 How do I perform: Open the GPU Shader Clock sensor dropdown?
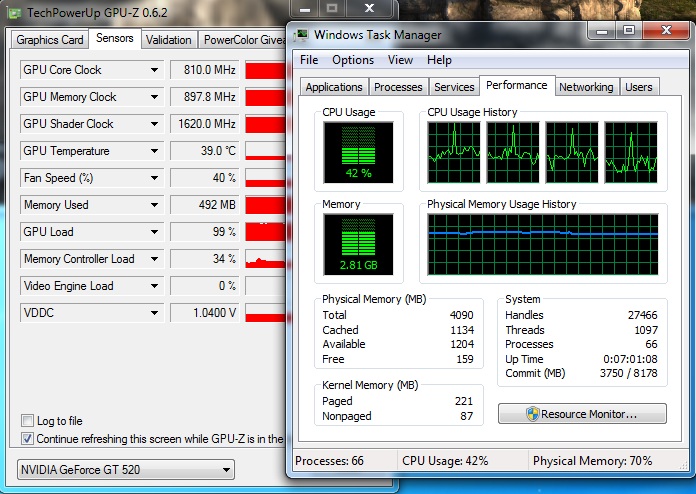click(154, 124)
